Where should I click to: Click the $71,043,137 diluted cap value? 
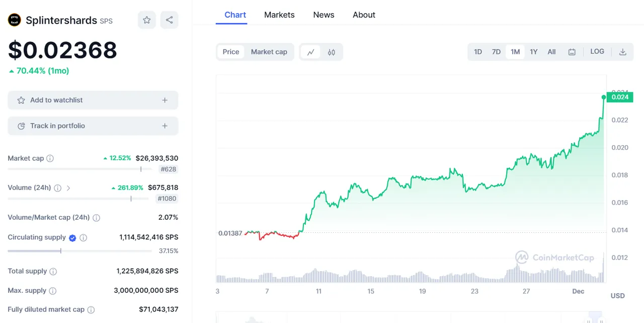[158, 309]
